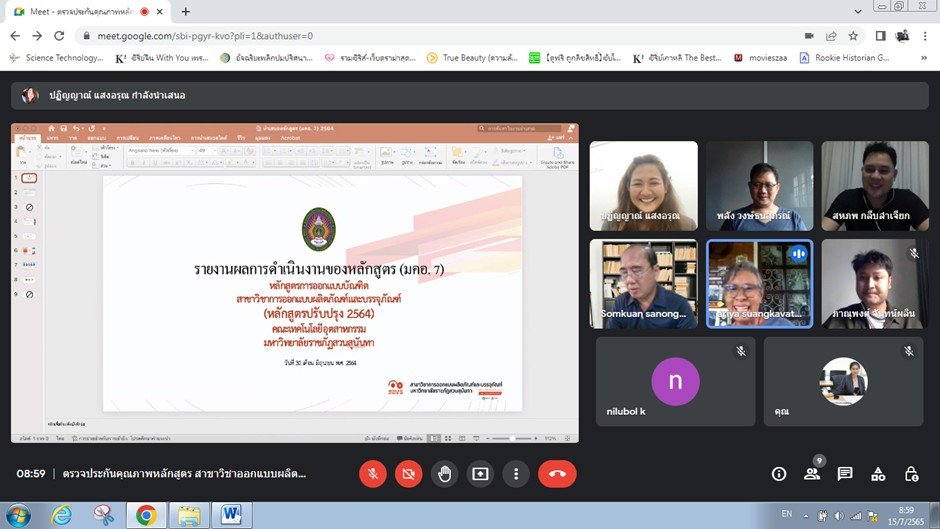
Task: Bookmark this page with star icon
Action: tap(853, 35)
